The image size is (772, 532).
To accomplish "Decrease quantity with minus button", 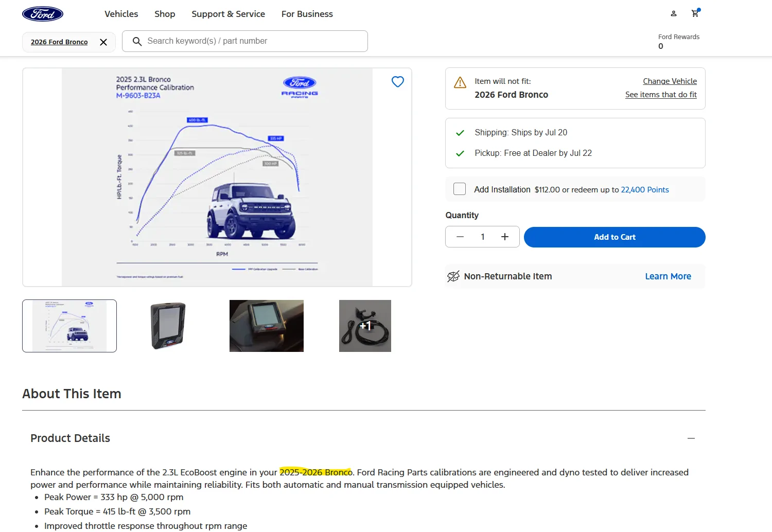I will 460,237.
